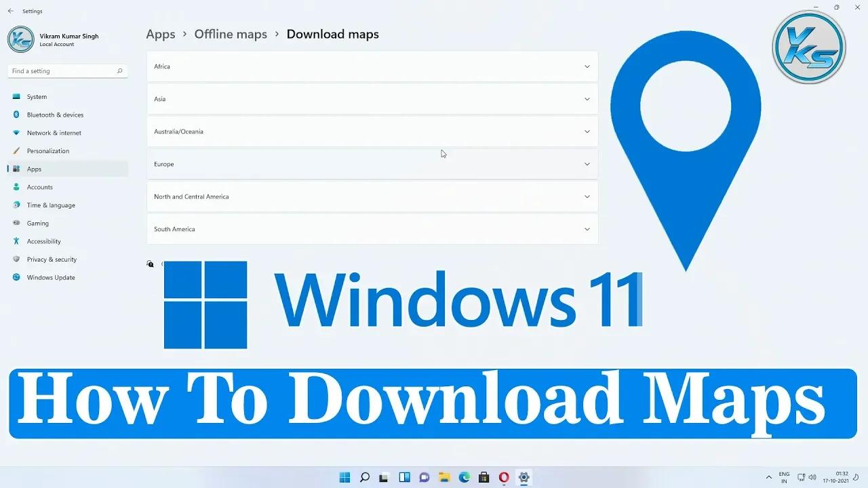Open File Explorer from taskbar
This screenshot has width=868, height=488.
click(444, 477)
